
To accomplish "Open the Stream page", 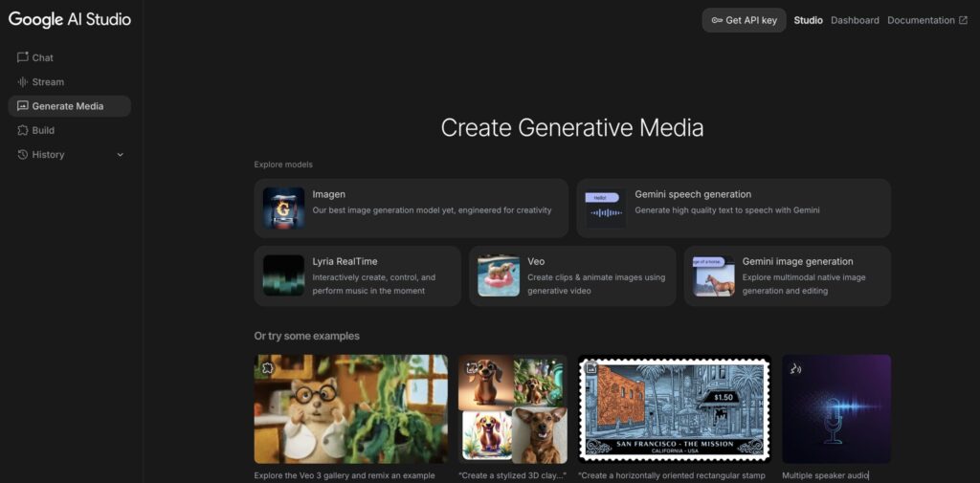I will coord(69,82).
